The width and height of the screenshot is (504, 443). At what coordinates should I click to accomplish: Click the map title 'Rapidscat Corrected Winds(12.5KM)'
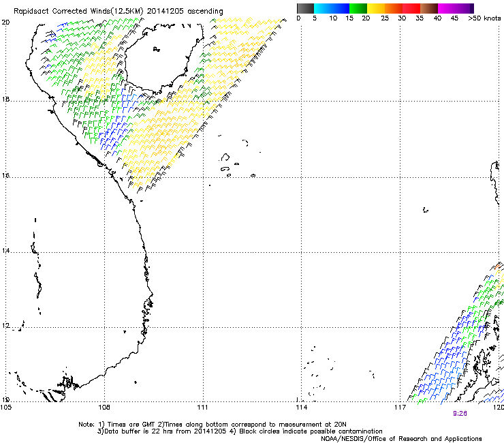(x=78, y=12)
